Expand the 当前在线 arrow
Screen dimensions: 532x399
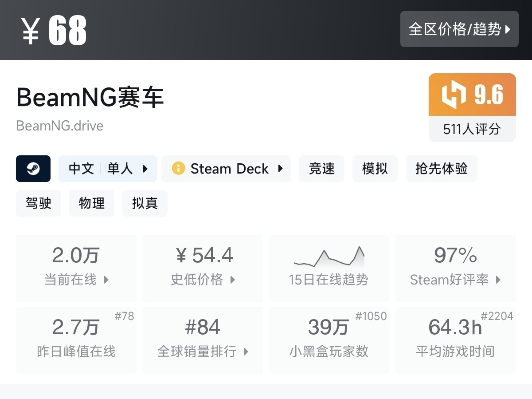tap(106, 280)
